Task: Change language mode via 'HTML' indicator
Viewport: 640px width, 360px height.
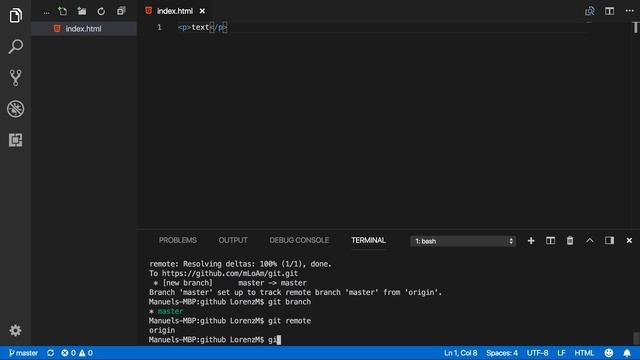Action: point(584,353)
